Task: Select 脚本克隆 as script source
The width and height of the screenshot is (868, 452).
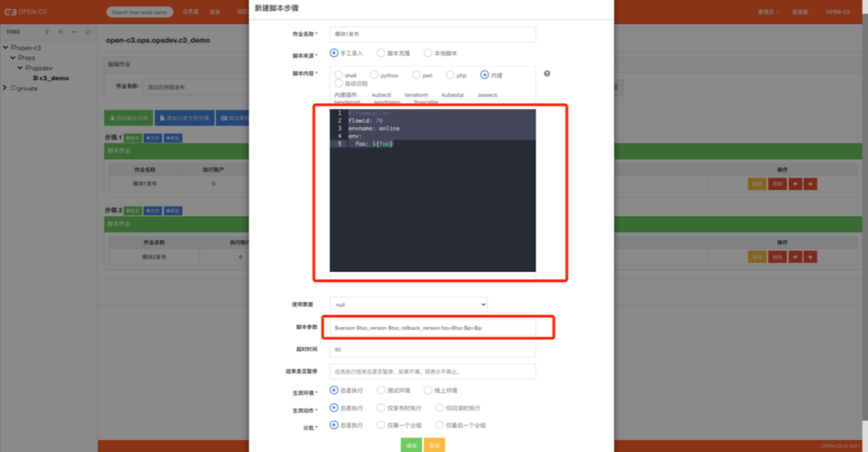Action: [x=381, y=53]
